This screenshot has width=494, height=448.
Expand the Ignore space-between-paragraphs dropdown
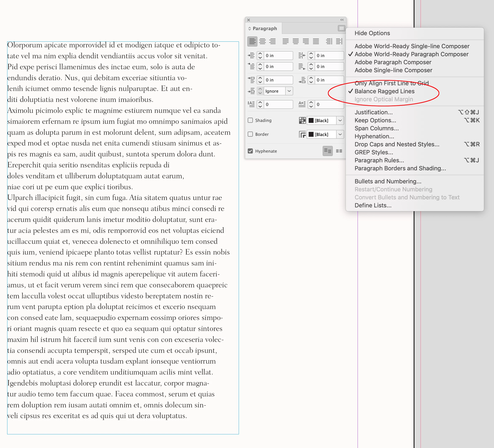tap(289, 91)
